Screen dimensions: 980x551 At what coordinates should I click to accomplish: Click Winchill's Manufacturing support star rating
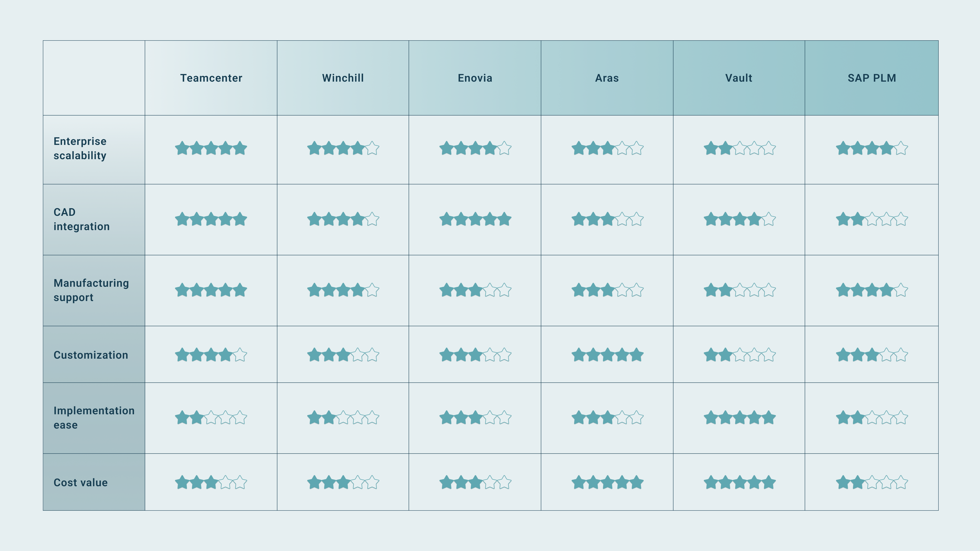343,290
